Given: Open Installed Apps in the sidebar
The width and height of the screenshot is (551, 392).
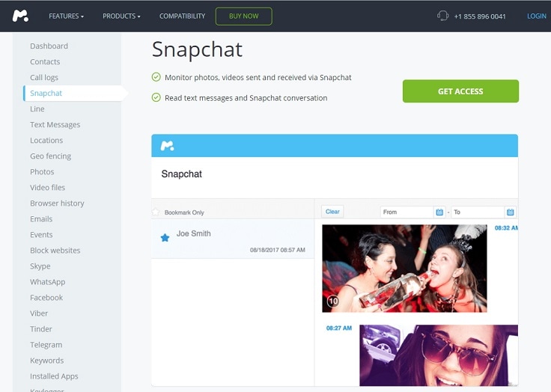Looking at the screenshot, I should [54, 376].
